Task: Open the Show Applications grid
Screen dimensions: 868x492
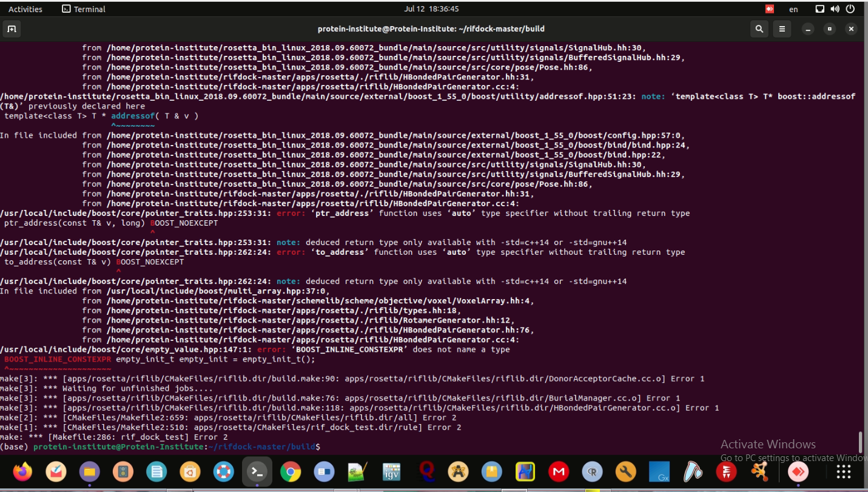Action: coord(843,471)
